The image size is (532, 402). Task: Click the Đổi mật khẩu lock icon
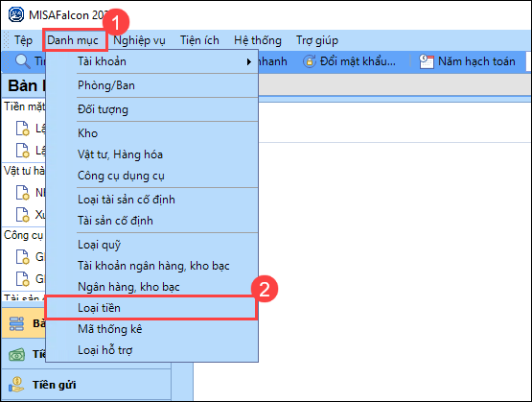(x=309, y=61)
